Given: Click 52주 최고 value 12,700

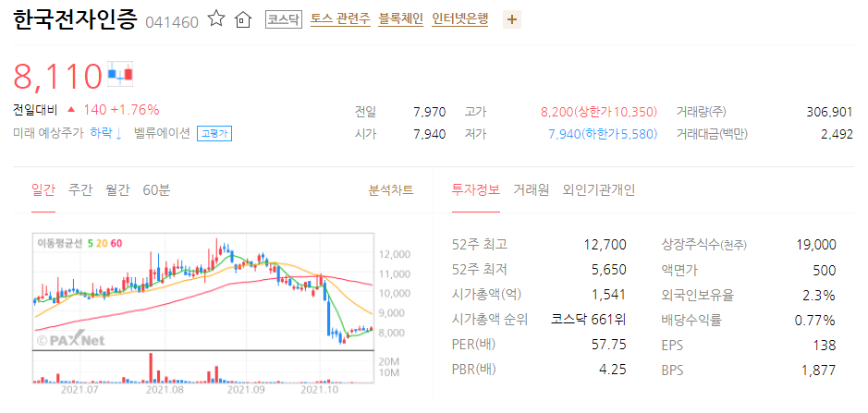Looking at the screenshot, I should [605, 245].
